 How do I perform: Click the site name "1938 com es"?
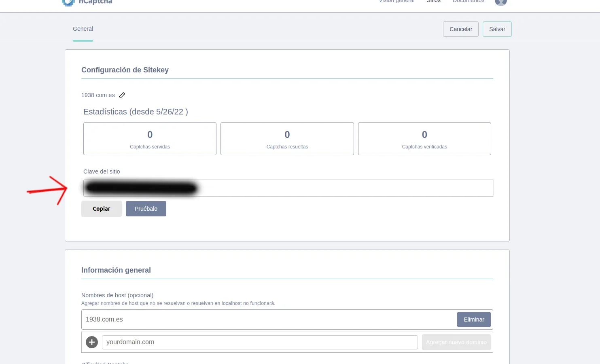pyautogui.click(x=98, y=95)
